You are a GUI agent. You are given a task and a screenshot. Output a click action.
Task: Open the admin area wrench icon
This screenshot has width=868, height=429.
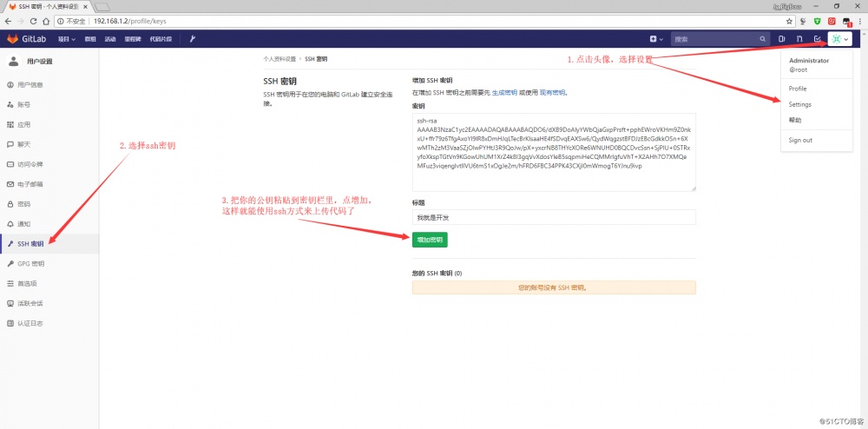pyautogui.click(x=193, y=39)
